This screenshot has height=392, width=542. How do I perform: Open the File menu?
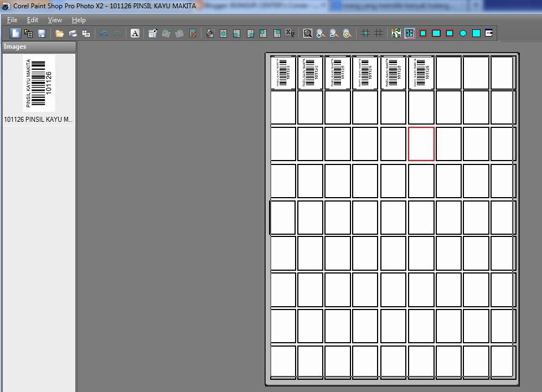12,20
